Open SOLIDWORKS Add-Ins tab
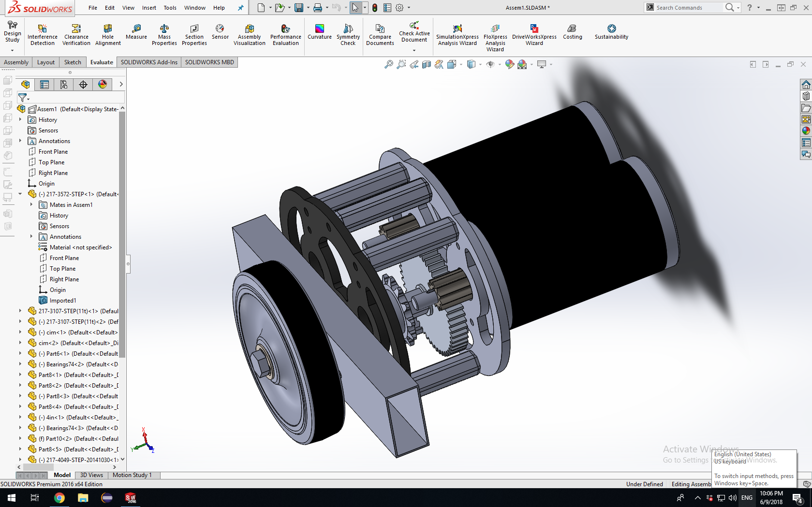 (149, 62)
